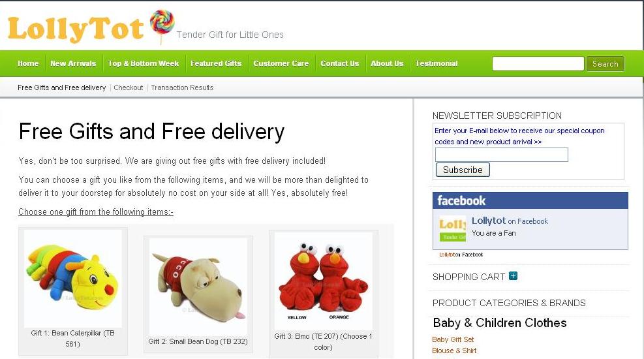Open the Elmo gift image

point(323,281)
